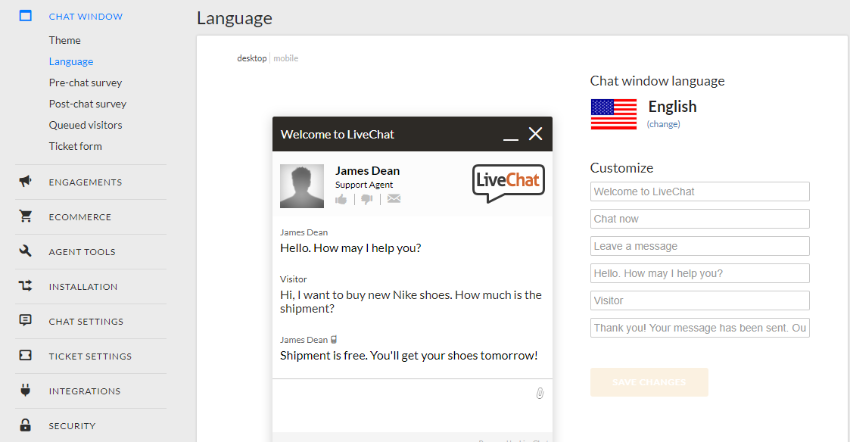Edit the 'Welcome to LiveChat' field
The image size is (850, 442).
tap(700, 191)
